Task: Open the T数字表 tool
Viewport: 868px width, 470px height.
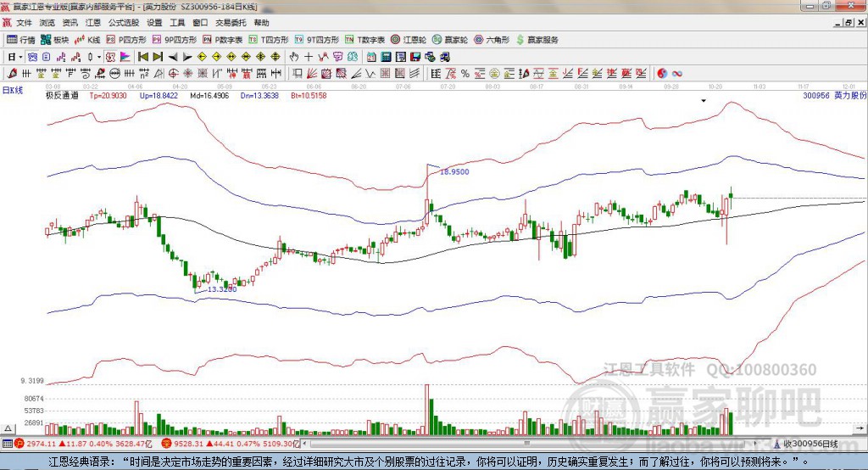Action: coord(364,40)
